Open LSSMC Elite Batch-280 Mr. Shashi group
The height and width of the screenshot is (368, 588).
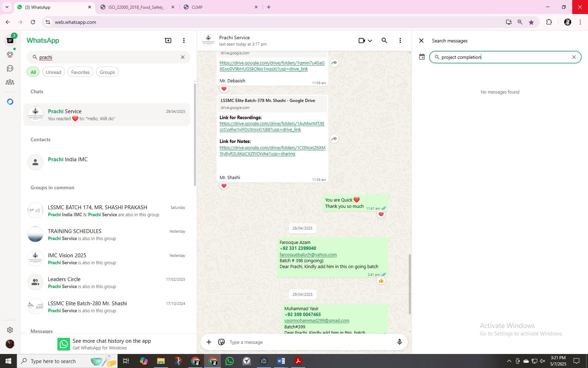pyautogui.click(x=107, y=307)
